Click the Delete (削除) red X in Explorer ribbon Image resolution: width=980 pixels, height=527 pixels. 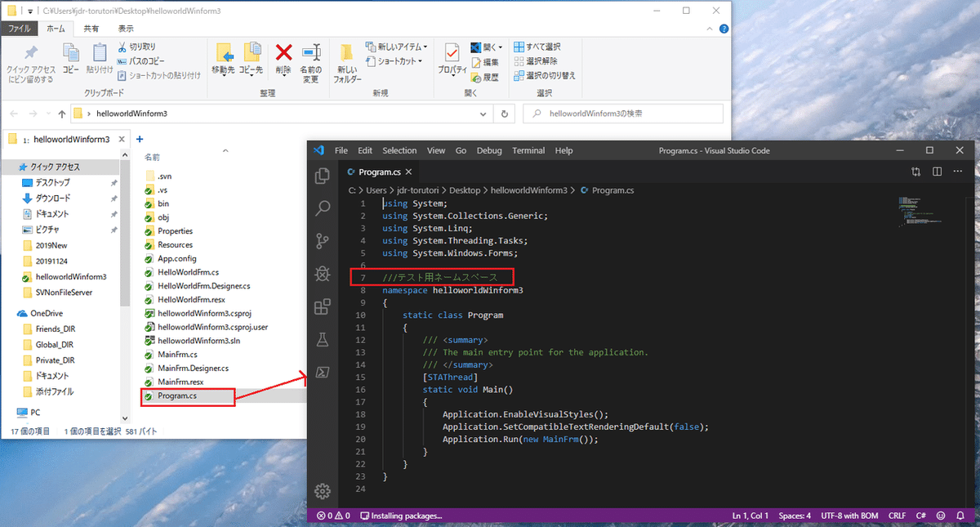[x=283, y=60]
